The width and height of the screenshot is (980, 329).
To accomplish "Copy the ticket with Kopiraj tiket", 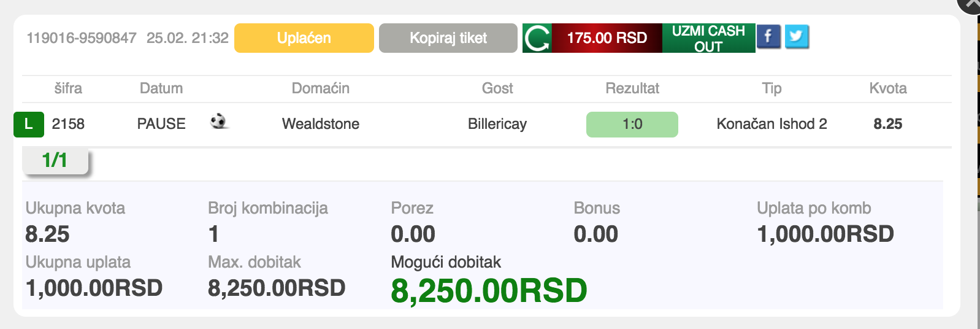I will point(448,38).
